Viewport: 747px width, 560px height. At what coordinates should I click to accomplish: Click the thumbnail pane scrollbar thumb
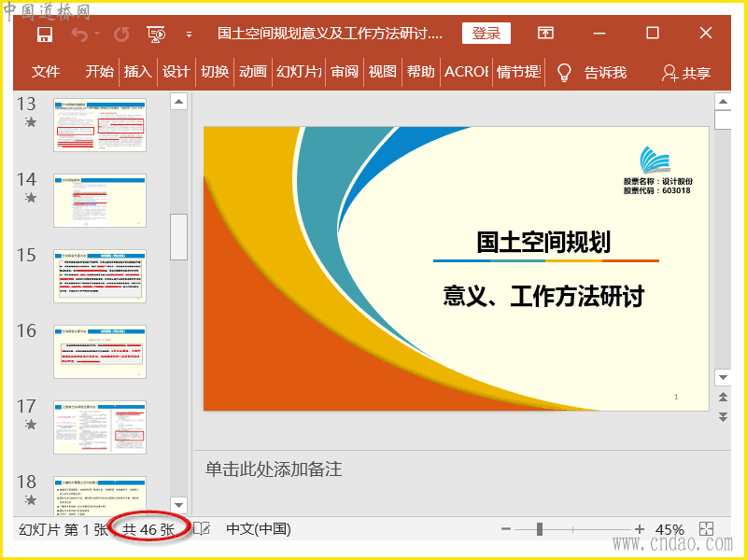[178, 237]
